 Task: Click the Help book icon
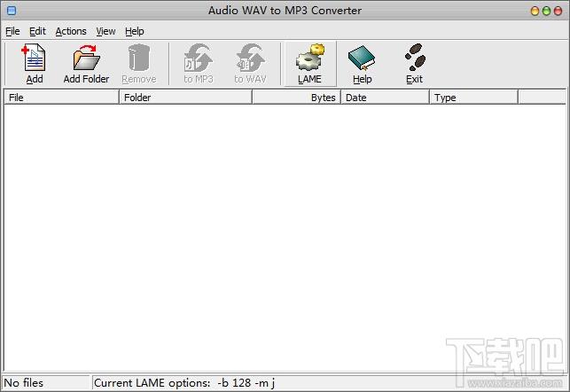[x=362, y=58]
